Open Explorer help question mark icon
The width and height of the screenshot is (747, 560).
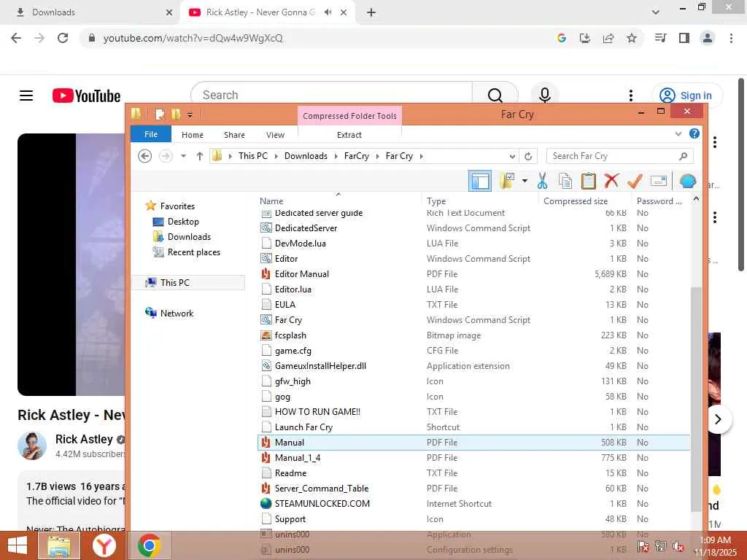694,134
